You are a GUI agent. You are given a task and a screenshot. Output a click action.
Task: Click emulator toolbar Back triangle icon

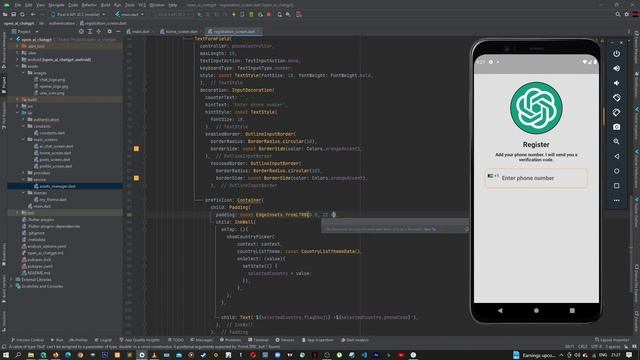coord(616,156)
